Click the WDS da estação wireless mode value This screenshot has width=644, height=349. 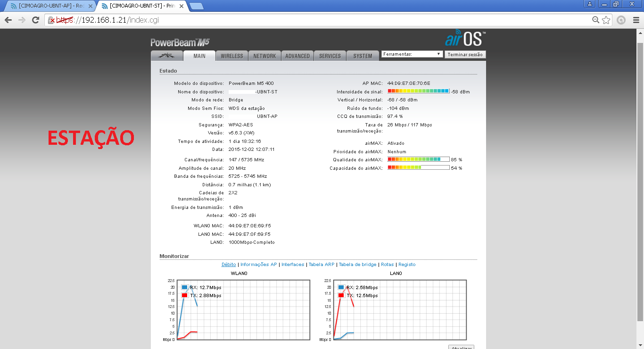247,108
